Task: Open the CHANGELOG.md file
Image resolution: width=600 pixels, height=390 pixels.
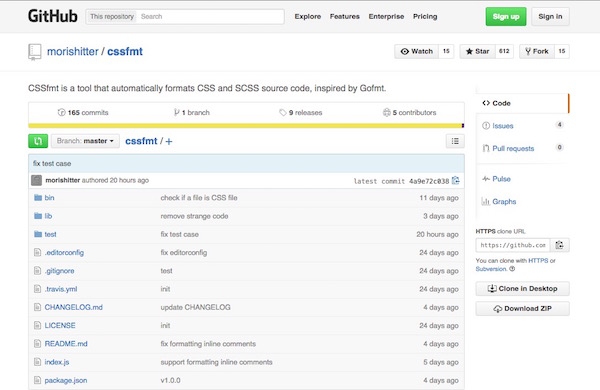Action: click(73, 307)
